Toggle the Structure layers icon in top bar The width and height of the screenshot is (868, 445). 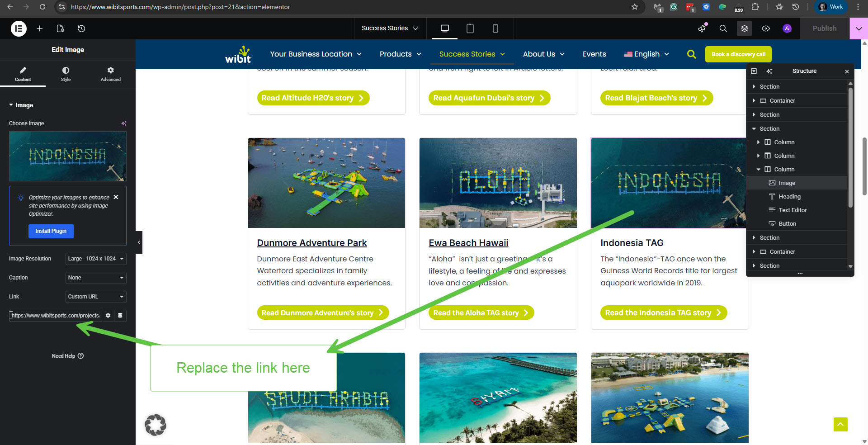(x=745, y=28)
